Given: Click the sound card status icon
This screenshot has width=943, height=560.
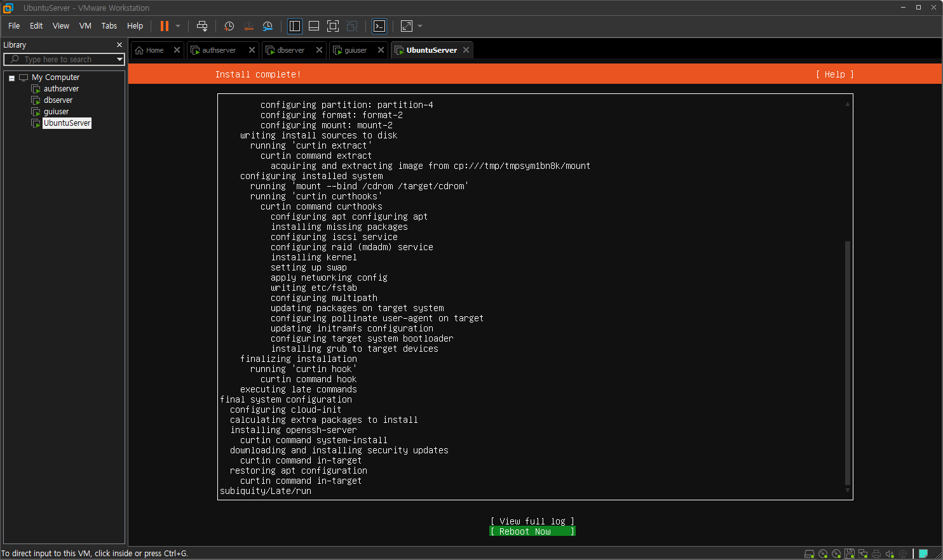Looking at the screenshot, I should pos(890,554).
